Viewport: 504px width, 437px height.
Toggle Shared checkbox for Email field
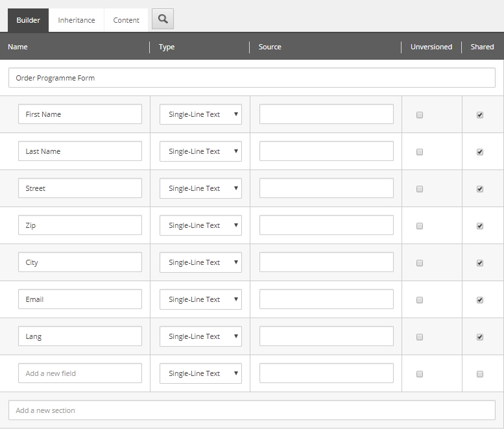pos(480,300)
